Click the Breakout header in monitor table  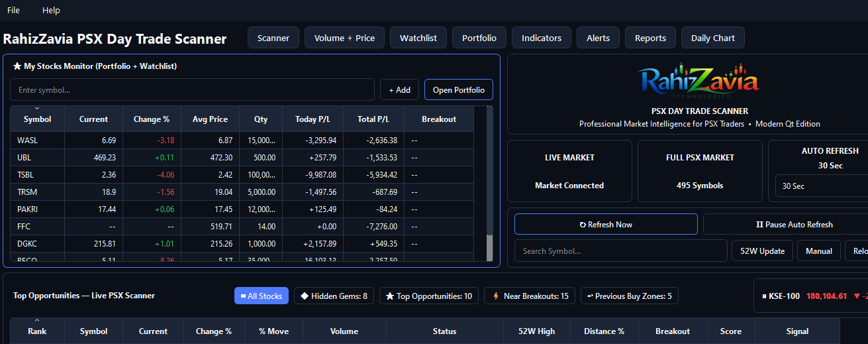(x=439, y=119)
